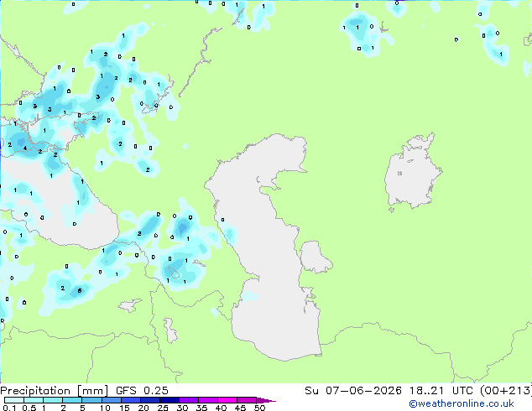Image resolution: width=532 pixels, height=411 pixels.
Task: Click the 'Precipitation [mm]' title text
Action: coord(55,391)
